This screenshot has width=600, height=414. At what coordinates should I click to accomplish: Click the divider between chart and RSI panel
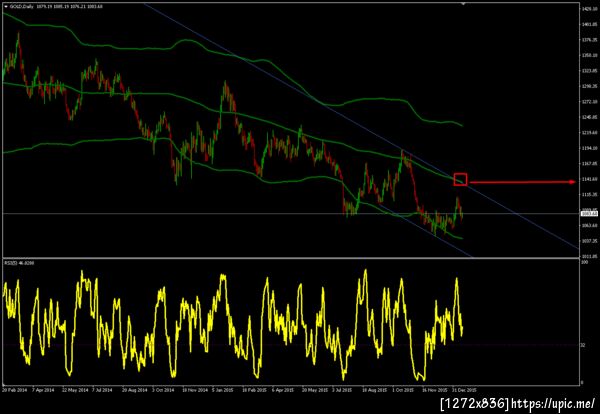[291, 258]
